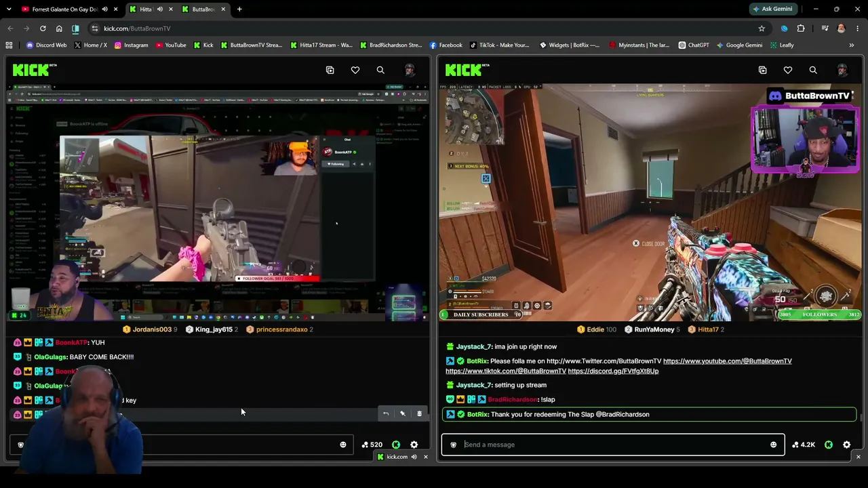Open the left pane profile avatar
Screen dimensions: 868x488
click(x=410, y=70)
